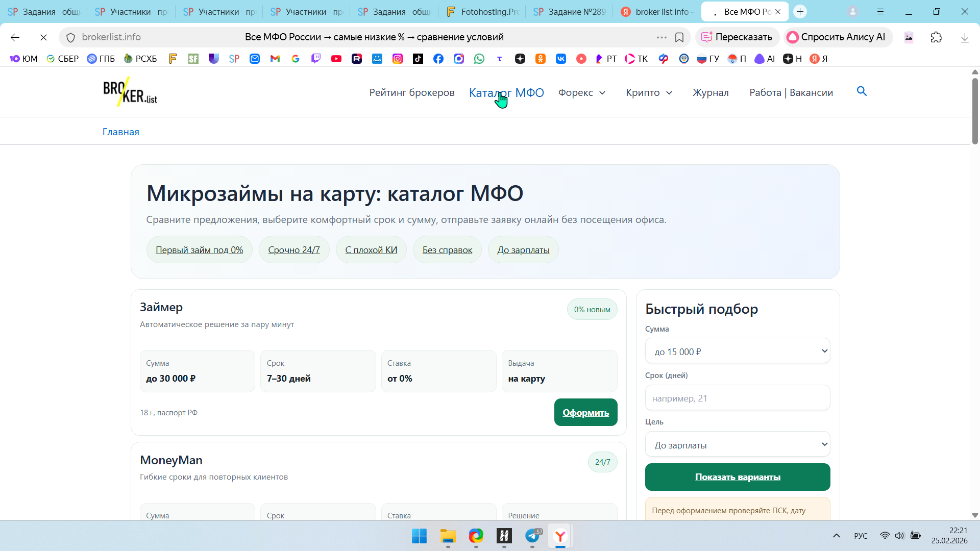This screenshot has width=980, height=551.
Task: Open Telegram from the taskbar
Action: [532, 536]
